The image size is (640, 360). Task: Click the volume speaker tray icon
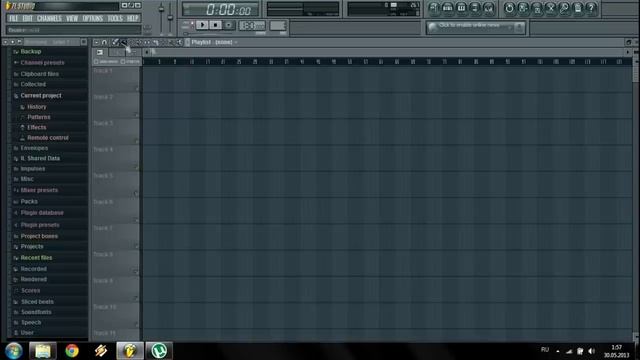591,351
